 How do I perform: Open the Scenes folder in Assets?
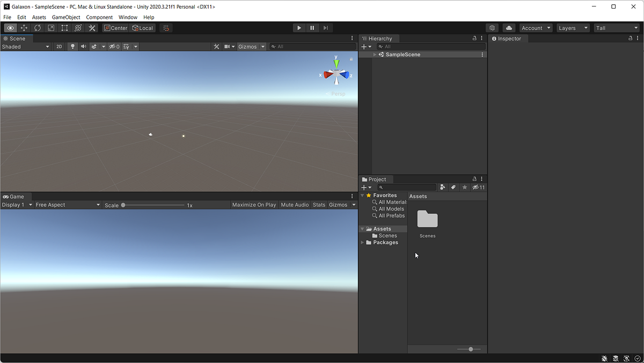427,220
